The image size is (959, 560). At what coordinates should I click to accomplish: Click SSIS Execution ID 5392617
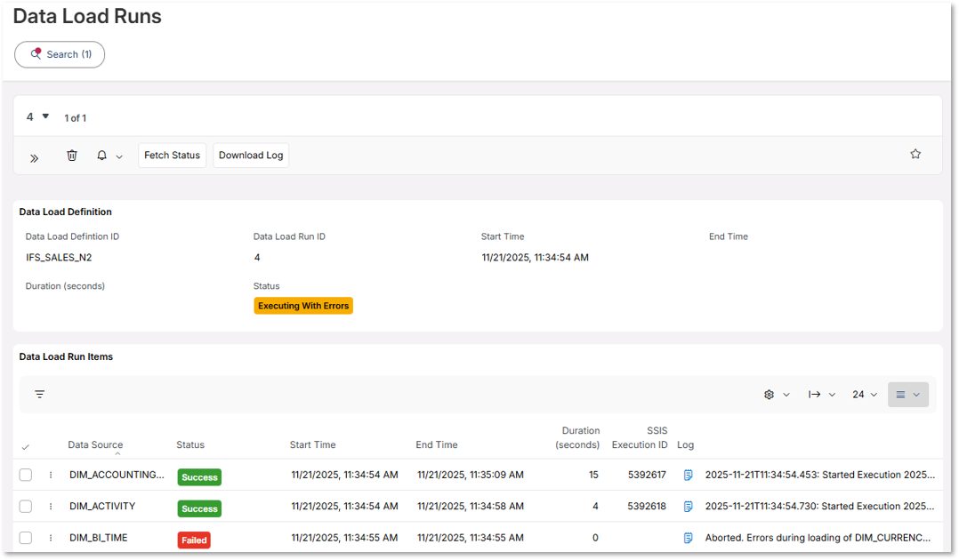point(647,475)
